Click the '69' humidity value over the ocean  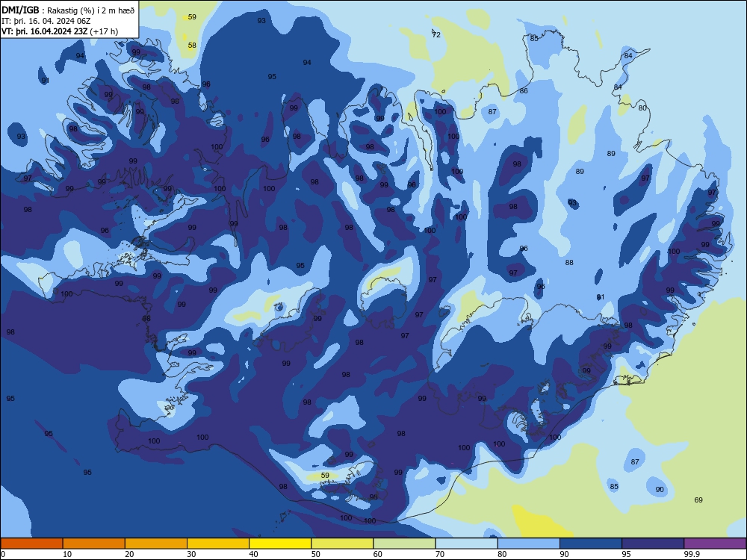click(698, 500)
